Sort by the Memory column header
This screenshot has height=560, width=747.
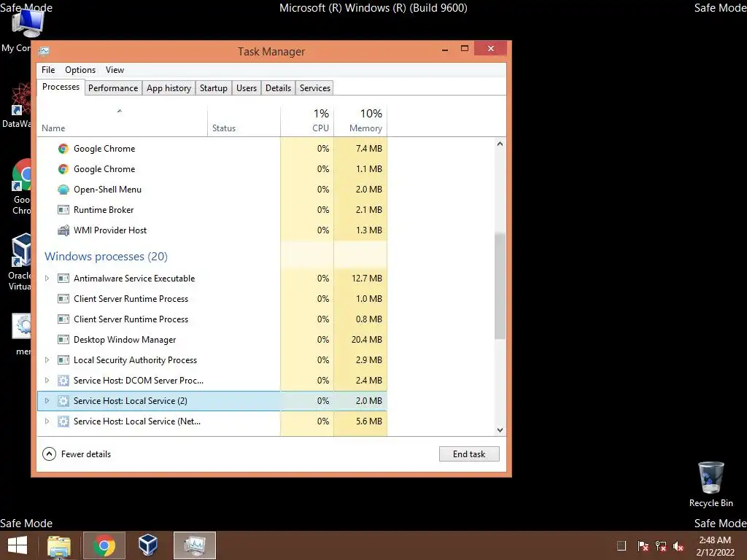(x=360, y=122)
